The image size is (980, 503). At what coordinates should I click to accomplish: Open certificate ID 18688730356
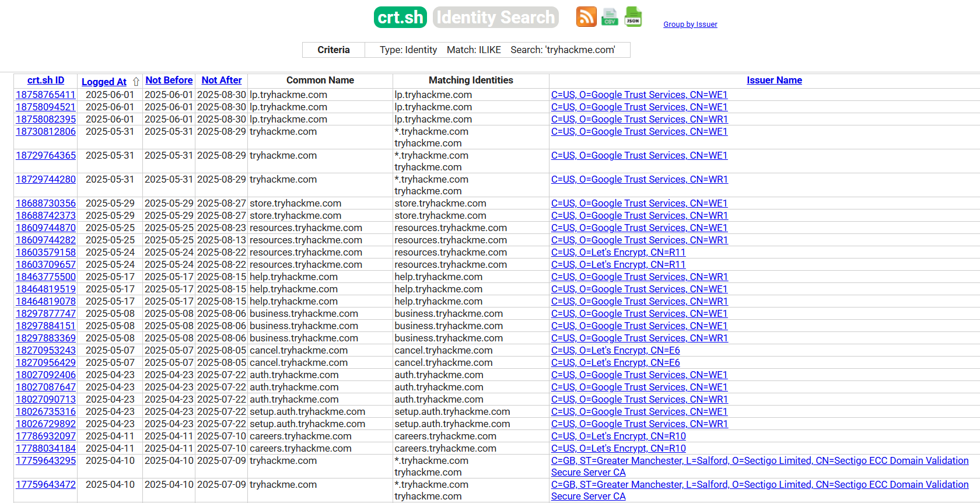point(45,203)
